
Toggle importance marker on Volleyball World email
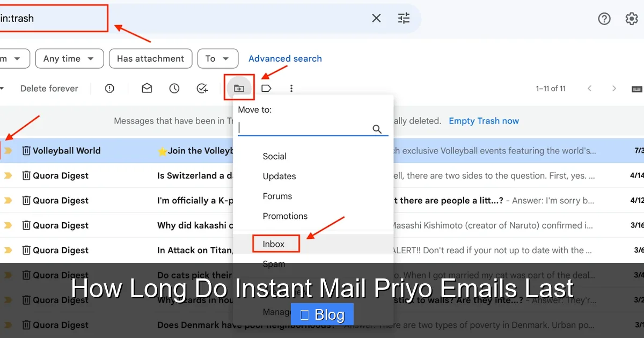tap(8, 151)
